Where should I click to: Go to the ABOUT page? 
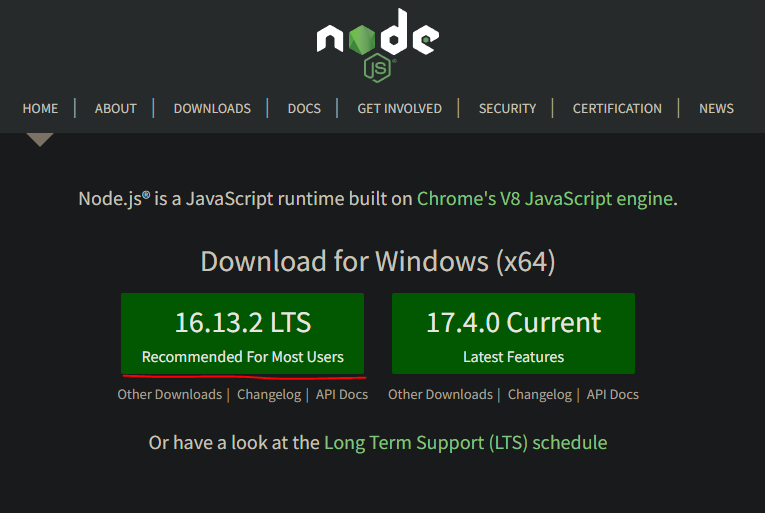(115, 108)
